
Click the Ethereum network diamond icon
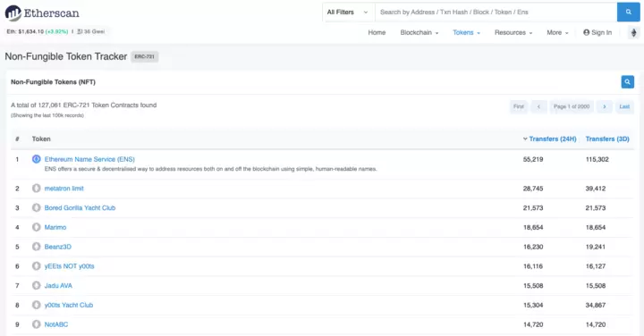click(634, 32)
